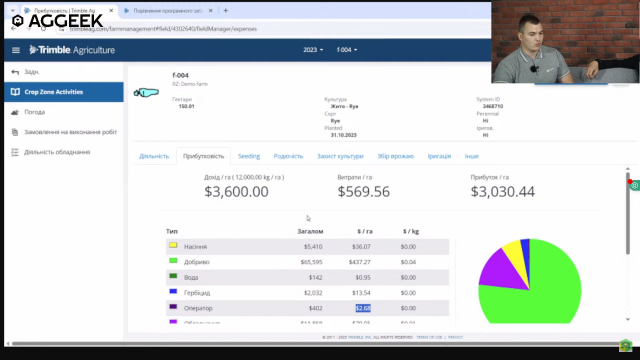This screenshot has width=640, height=360.
Task: Click the f-004 field shape thumbnail
Action: click(x=146, y=93)
